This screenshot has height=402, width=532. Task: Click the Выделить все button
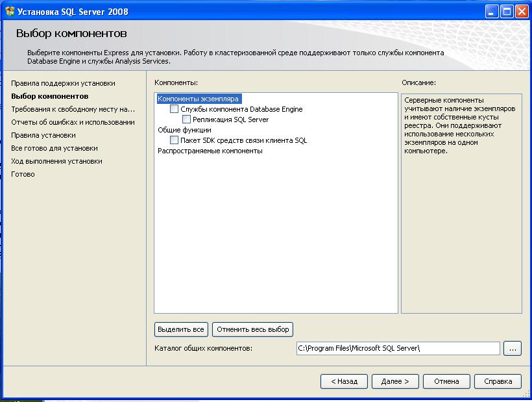point(181,329)
